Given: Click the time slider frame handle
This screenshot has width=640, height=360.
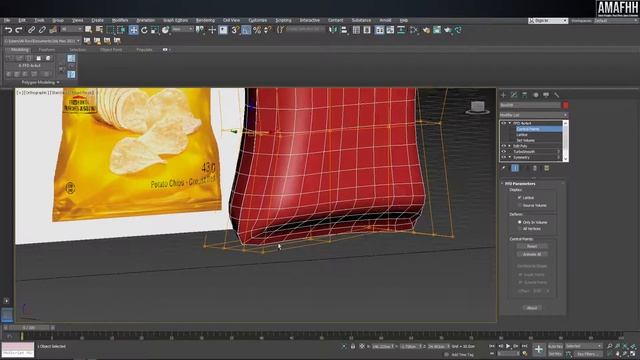Looking at the screenshot, I should (29, 328).
